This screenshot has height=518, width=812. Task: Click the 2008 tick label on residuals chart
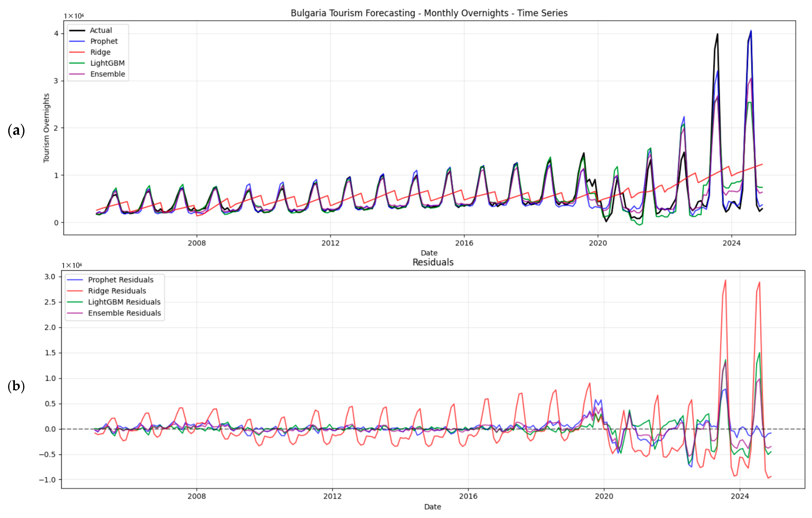click(x=197, y=496)
